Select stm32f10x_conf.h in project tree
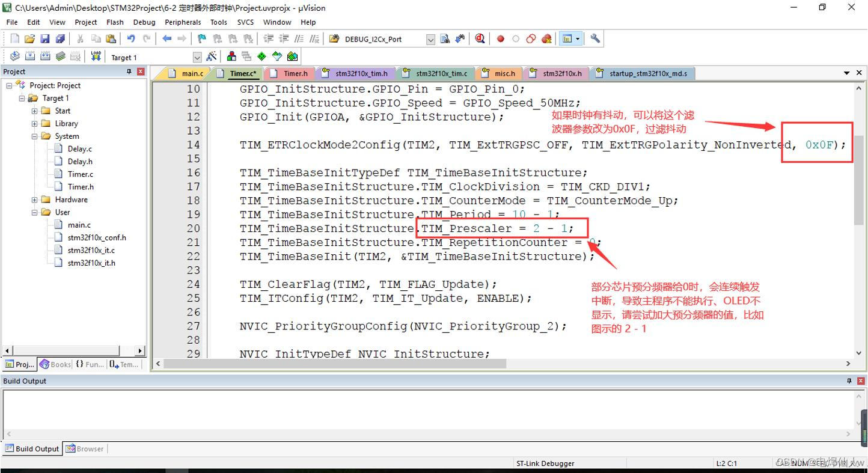Viewport: 868px width, 473px height. [x=97, y=237]
